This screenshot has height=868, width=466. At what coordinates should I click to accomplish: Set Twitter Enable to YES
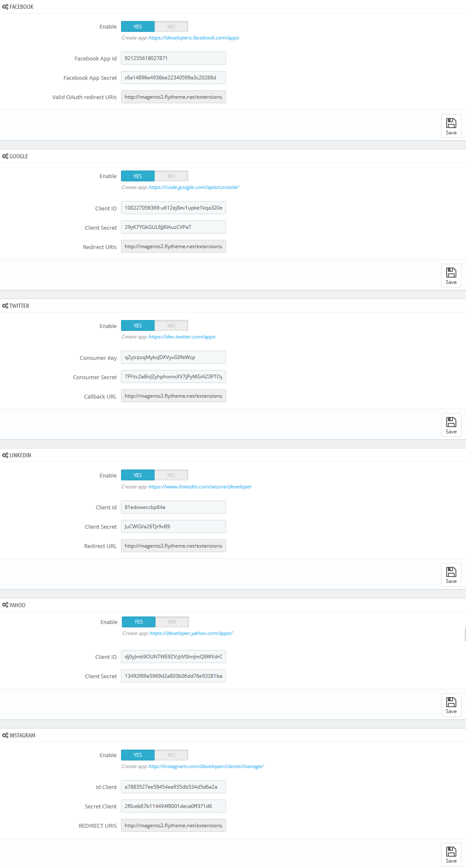138,325
